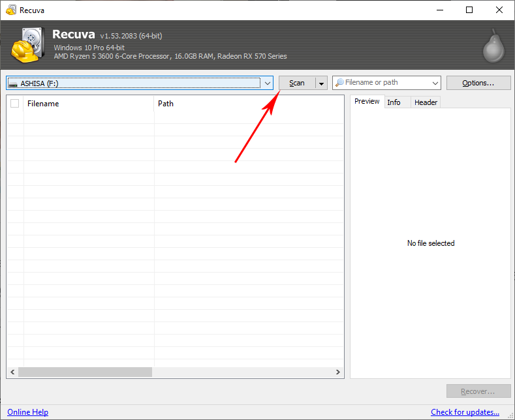This screenshot has height=420, width=515.
Task: Click into the Filename or path field
Action: point(387,83)
